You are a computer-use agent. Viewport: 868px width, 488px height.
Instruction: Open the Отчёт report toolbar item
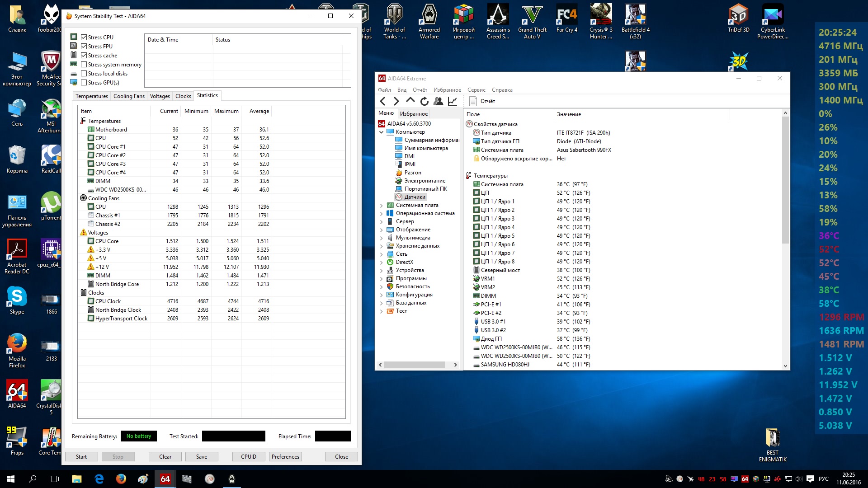482,101
